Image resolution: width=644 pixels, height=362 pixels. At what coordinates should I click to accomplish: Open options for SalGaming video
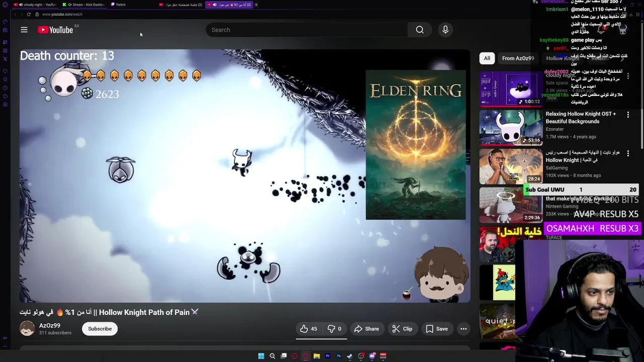tap(628, 153)
